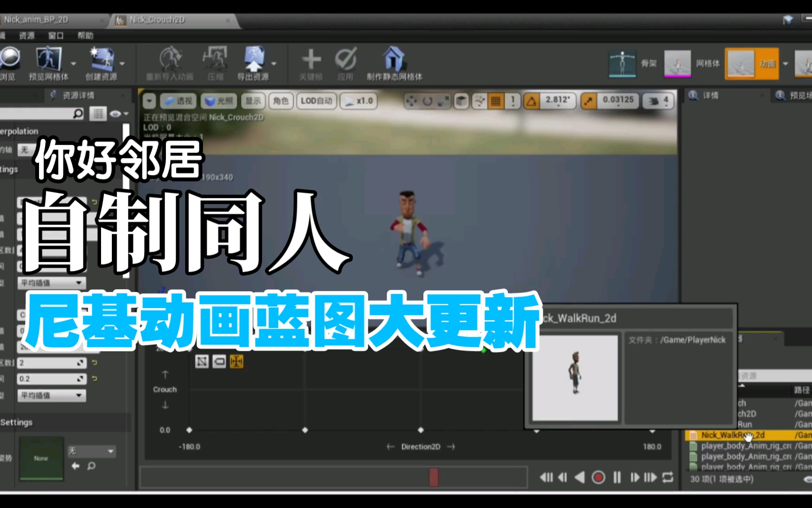Click the view options grid icon
This screenshot has width=812, height=508.
coord(98,113)
